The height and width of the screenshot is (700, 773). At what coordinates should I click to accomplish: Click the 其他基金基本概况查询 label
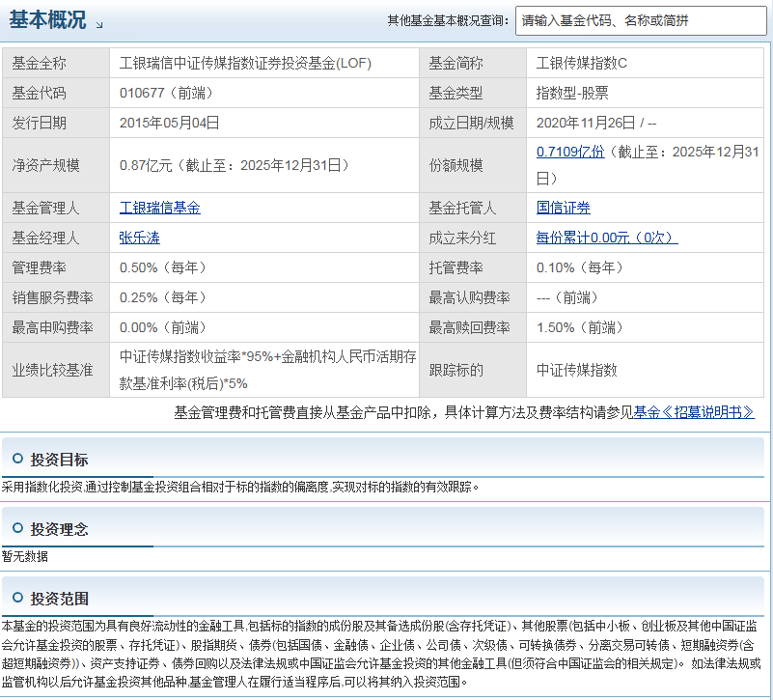tap(448, 20)
